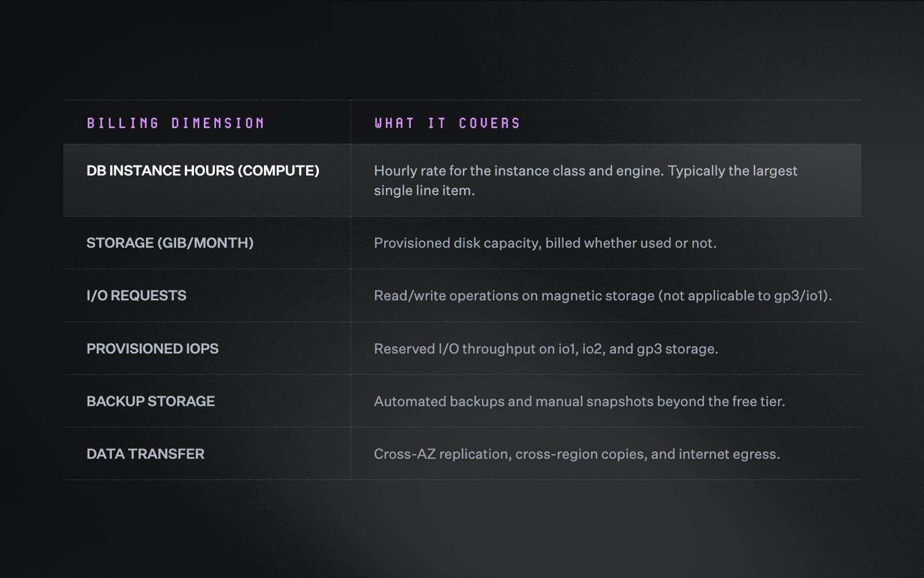Click the Billing Dimension column header
This screenshot has height=578, width=924.
pyautogui.click(x=176, y=123)
